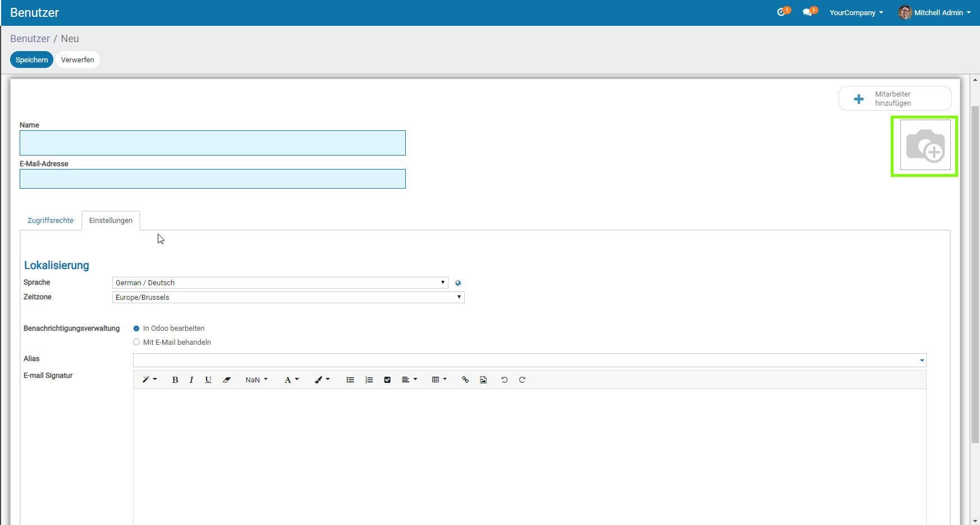Insert an unordered bullet list
This screenshot has width=980, height=525.
350,380
